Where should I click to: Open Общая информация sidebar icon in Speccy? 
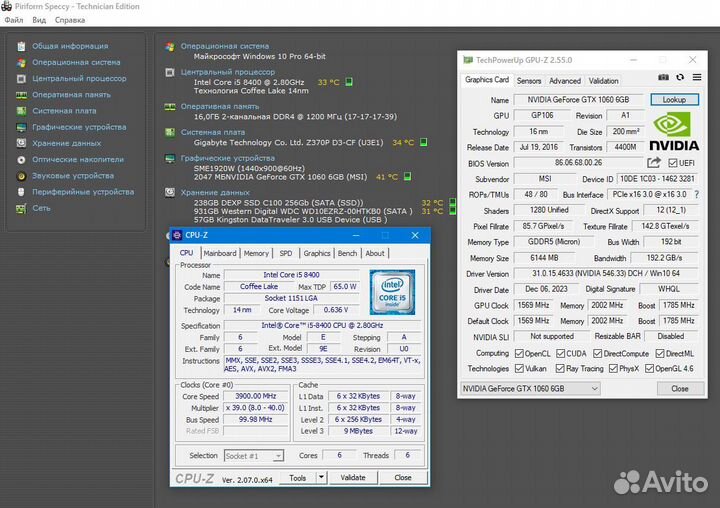click(21, 46)
